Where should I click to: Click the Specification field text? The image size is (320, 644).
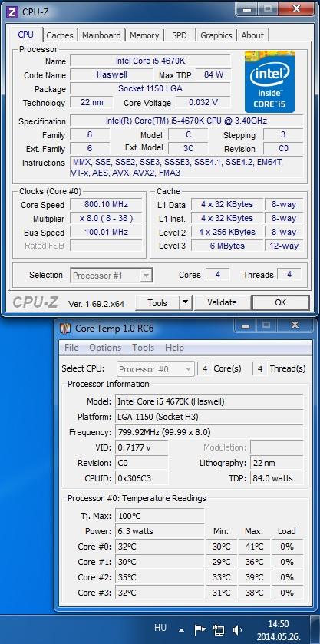coord(186,121)
